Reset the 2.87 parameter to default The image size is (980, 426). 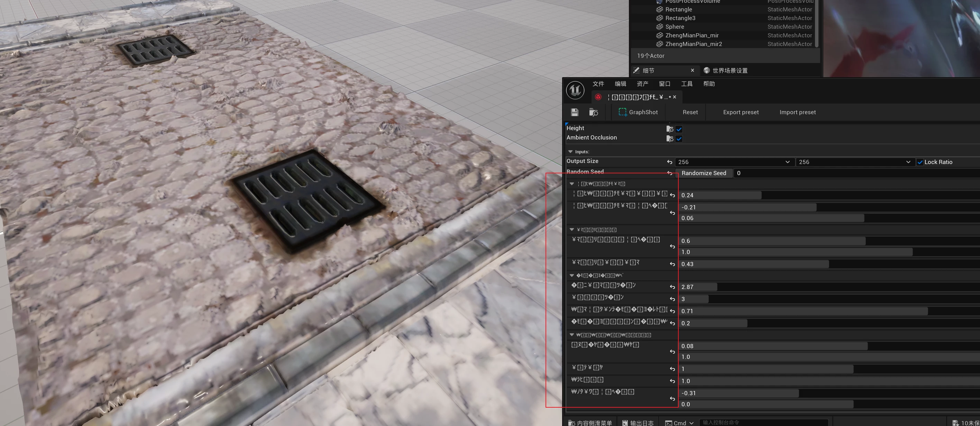coord(672,287)
